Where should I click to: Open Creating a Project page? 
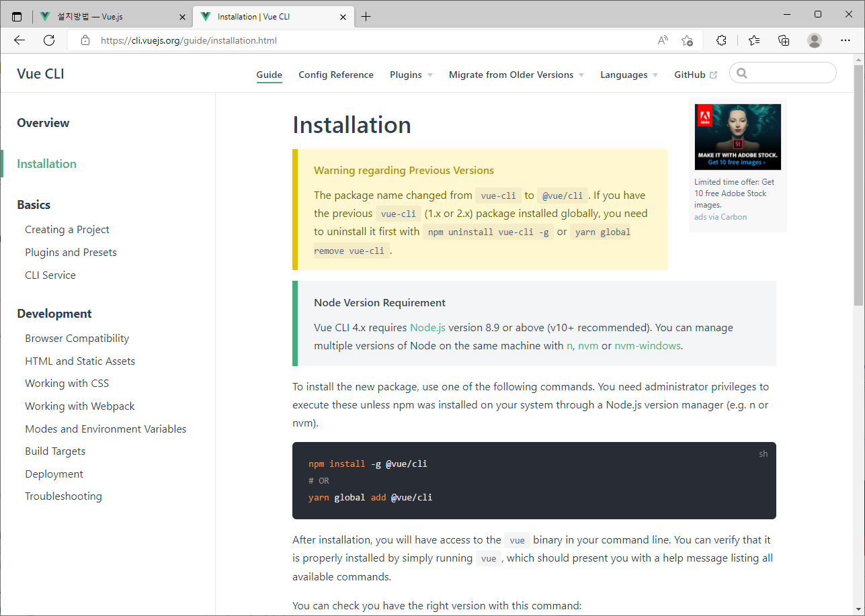pyautogui.click(x=67, y=229)
